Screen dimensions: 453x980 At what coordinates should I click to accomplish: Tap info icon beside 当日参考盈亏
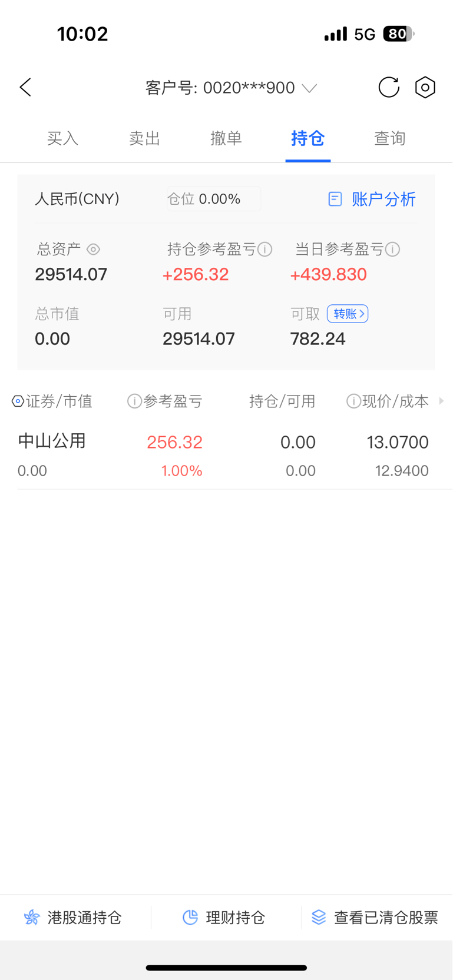[x=393, y=250]
